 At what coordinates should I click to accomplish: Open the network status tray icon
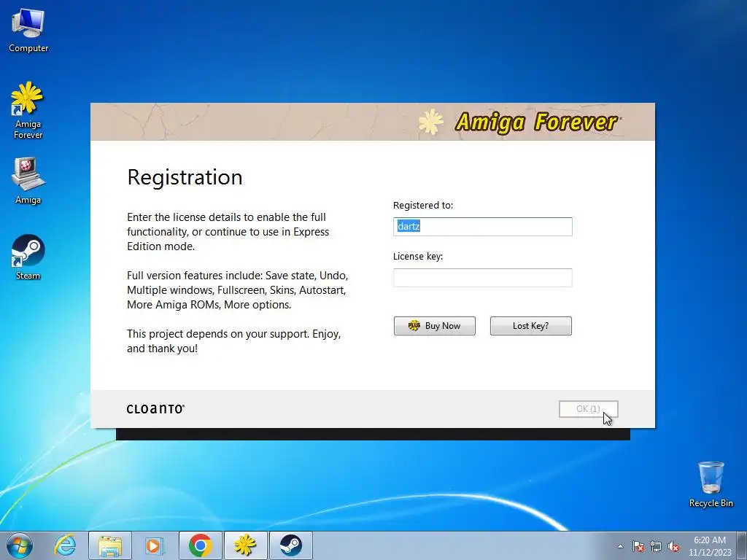(x=656, y=546)
